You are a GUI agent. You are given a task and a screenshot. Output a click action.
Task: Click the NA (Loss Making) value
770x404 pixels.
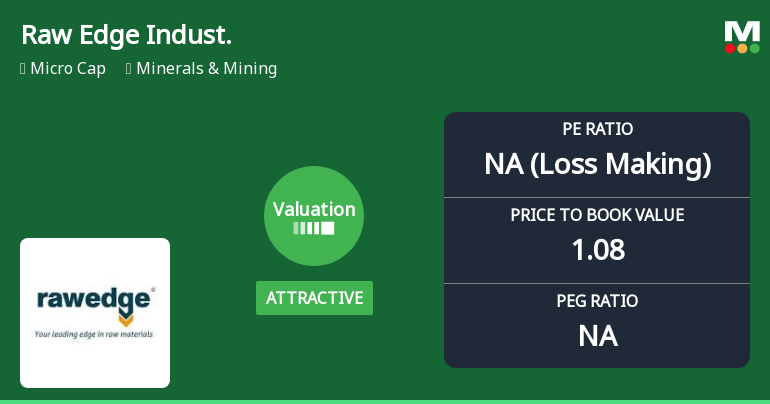[x=597, y=164]
